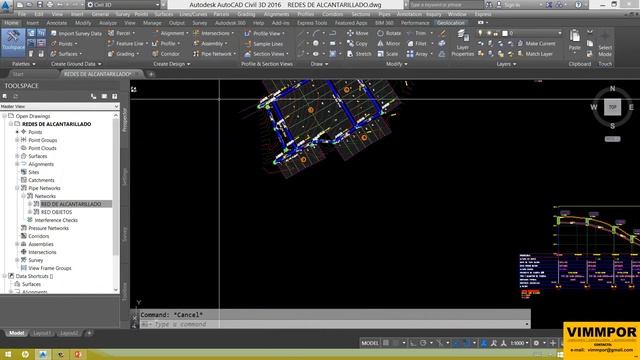The width and height of the screenshot is (640, 360).
Task: Open annotation scale 1:1000 dropdown
Action: (x=519, y=343)
